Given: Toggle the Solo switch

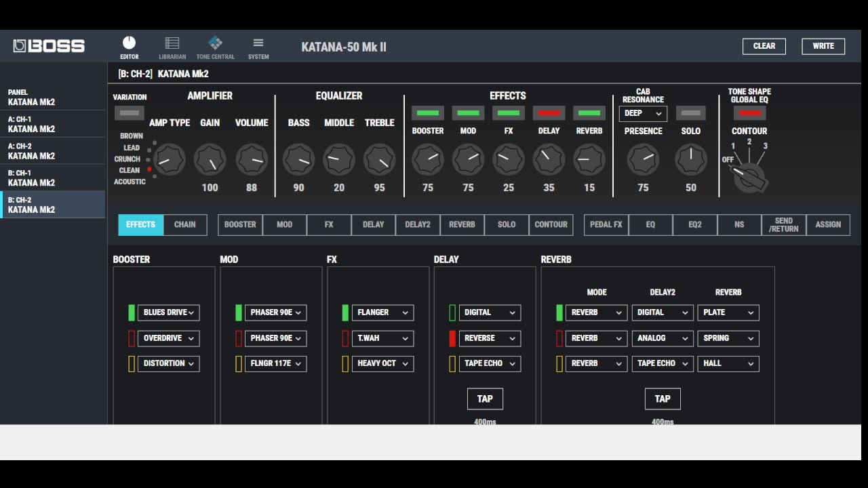Looking at the screenshot, I should (691, 113).
